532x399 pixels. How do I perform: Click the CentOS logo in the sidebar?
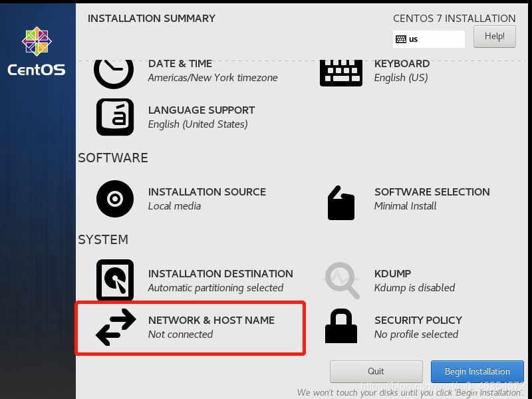37,52
